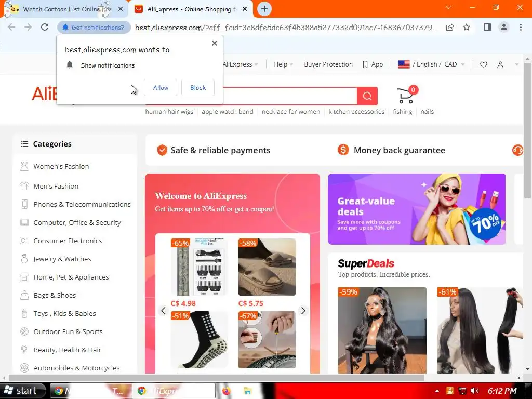Open a new browser tab
532x399 pixels.
[264, 9]
